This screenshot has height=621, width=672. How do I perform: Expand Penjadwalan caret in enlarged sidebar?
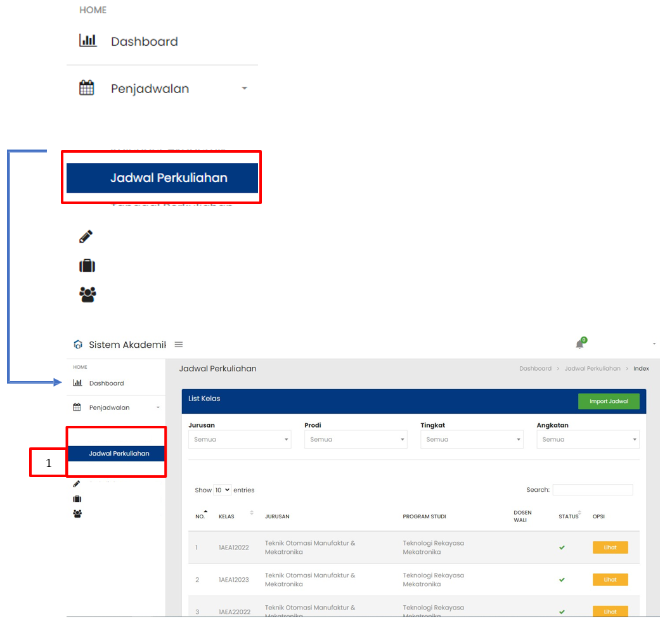pos(244,88)
